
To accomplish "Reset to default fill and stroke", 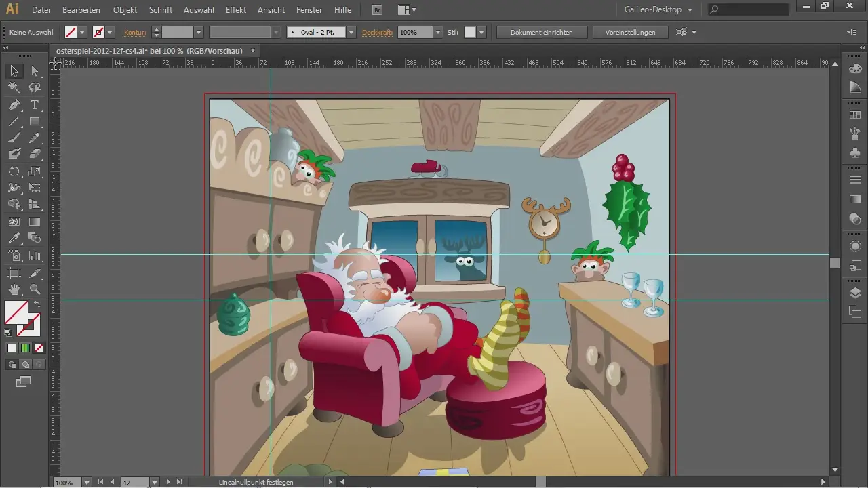I will click(8, 333).
